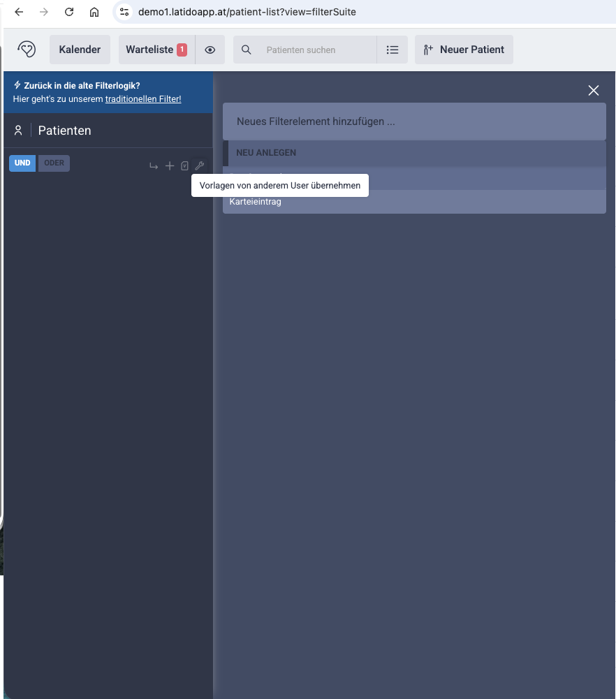Click the template document icon in filter toolbar
Screen dimensions: 616x699
click(x=184, y=166)
